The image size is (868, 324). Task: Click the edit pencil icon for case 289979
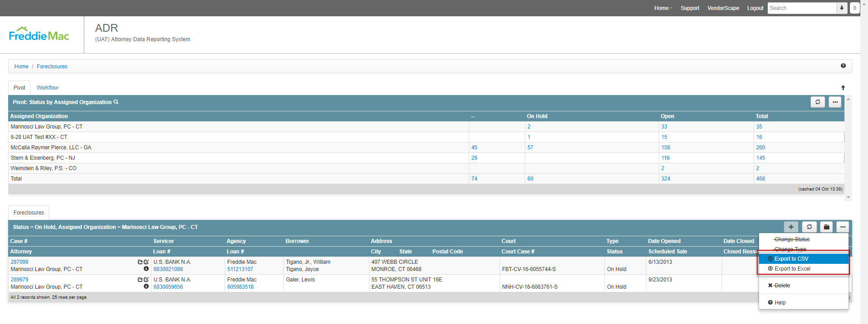(146, 280)
